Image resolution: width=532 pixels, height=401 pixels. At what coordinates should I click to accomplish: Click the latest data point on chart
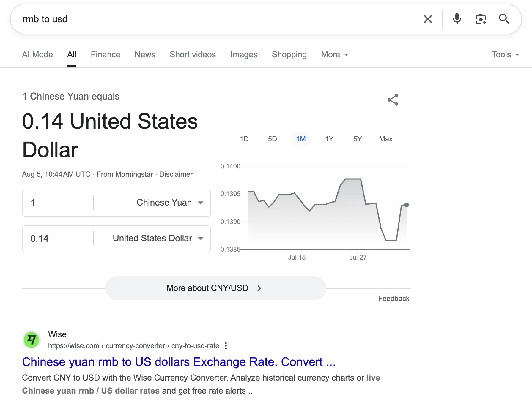click(407, 205)
